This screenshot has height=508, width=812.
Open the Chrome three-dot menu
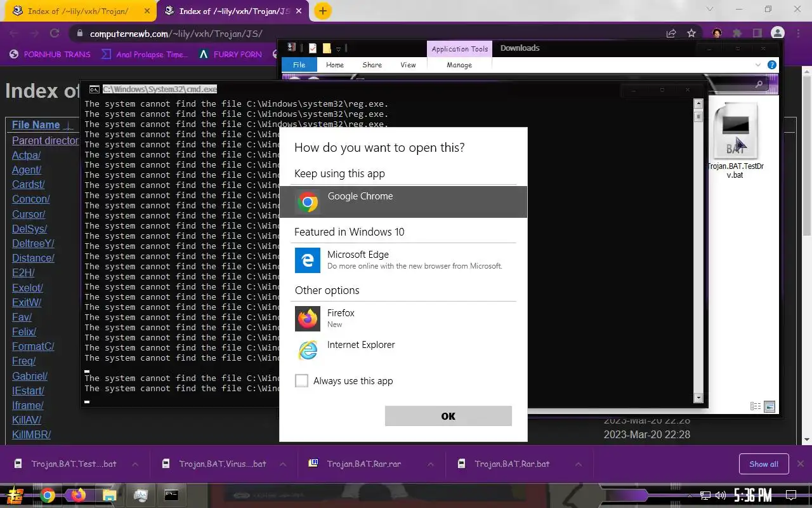coord(798,34)
